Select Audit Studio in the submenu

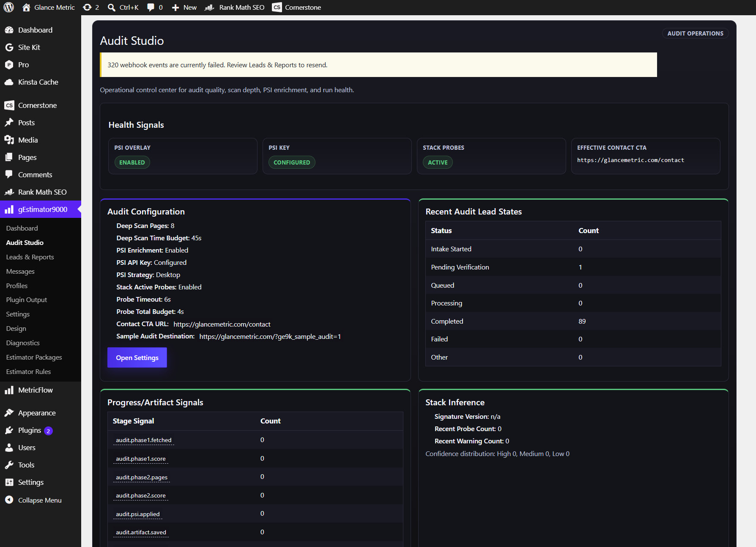(x=25, y=243)
